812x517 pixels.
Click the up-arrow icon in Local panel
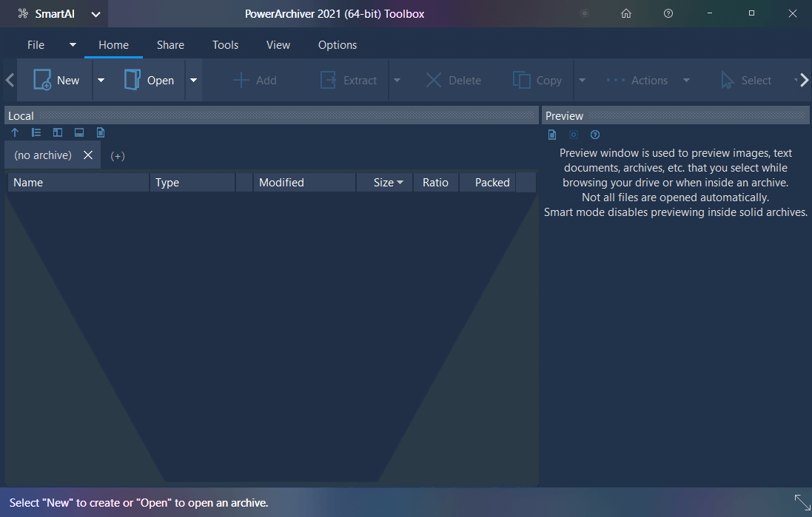tap(15, 132)
